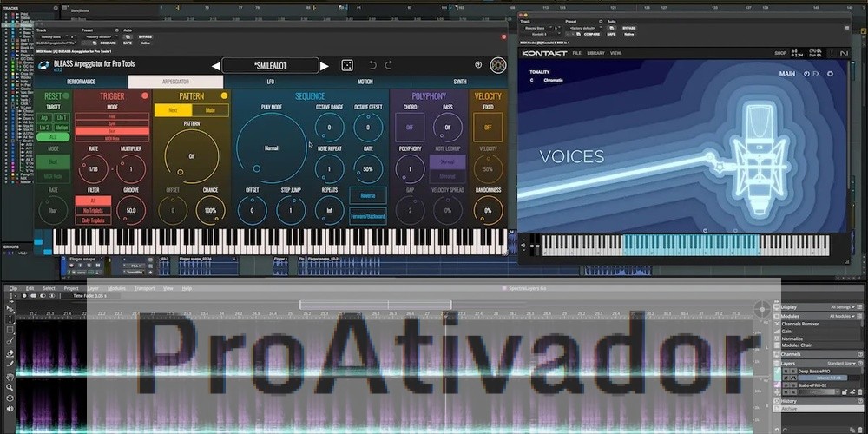
Task: Toggle the Trigger section power indicator
Action: pos(145,95)
